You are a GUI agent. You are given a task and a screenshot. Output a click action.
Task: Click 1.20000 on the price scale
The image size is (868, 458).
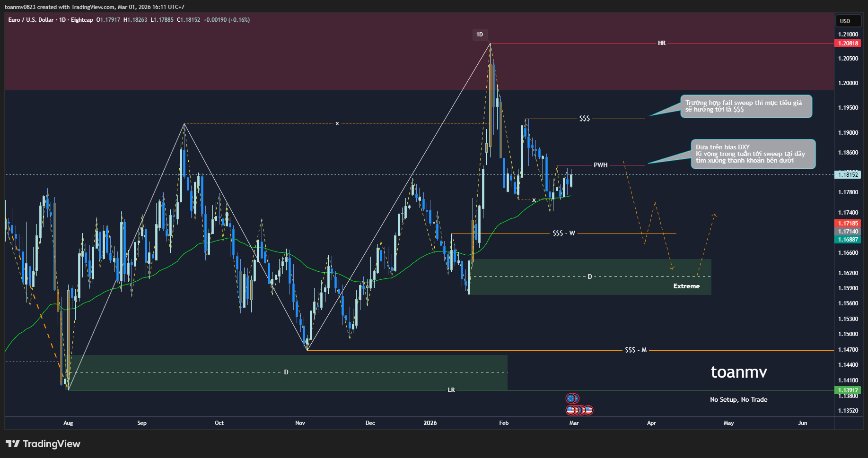click(x=848, y=83)
